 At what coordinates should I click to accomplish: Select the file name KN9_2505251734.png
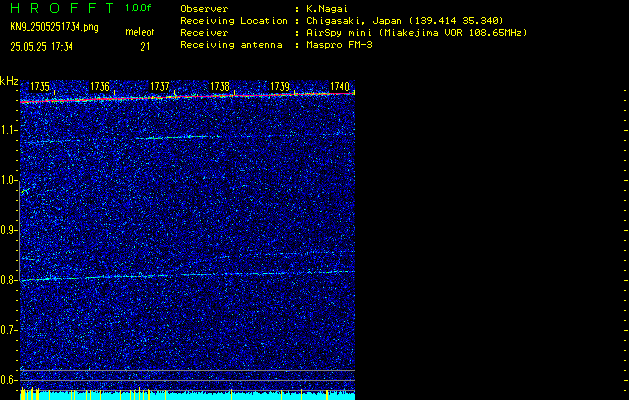[x=54, y=27]
